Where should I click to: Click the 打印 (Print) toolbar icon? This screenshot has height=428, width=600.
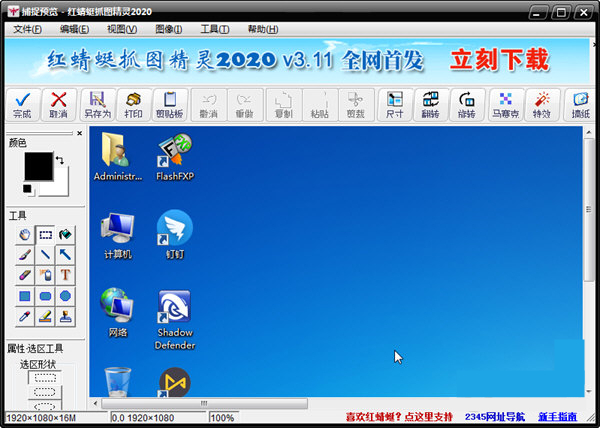133,104
